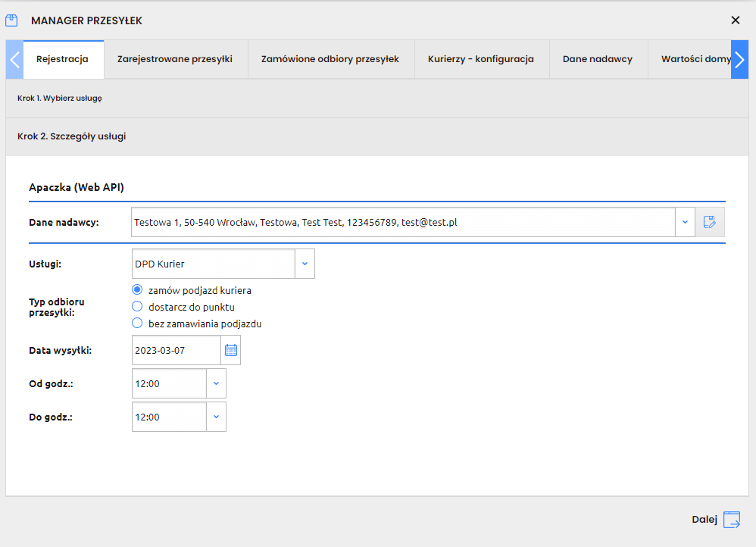756x547 pixels.
Task: Click the Dalej next-step icon
Action: [732, 520]
